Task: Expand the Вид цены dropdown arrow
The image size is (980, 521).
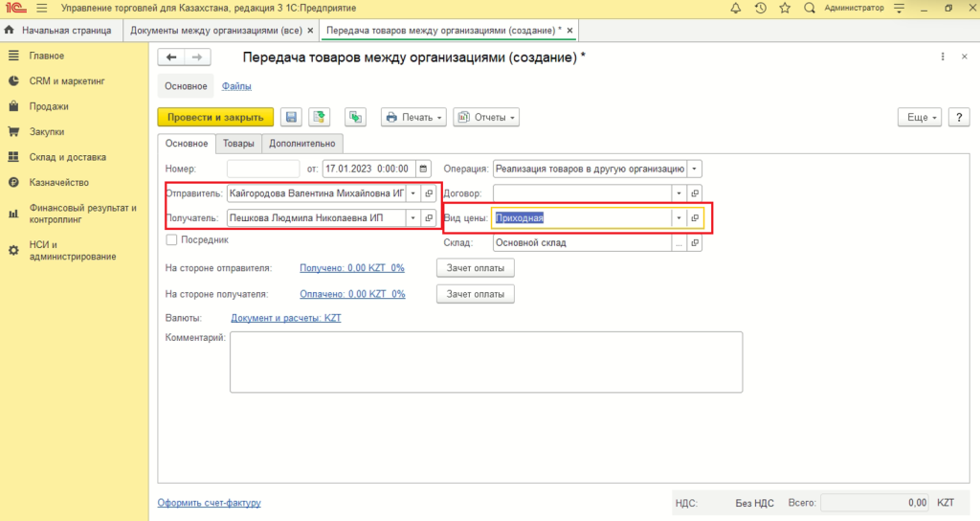Action: (679, 217)
